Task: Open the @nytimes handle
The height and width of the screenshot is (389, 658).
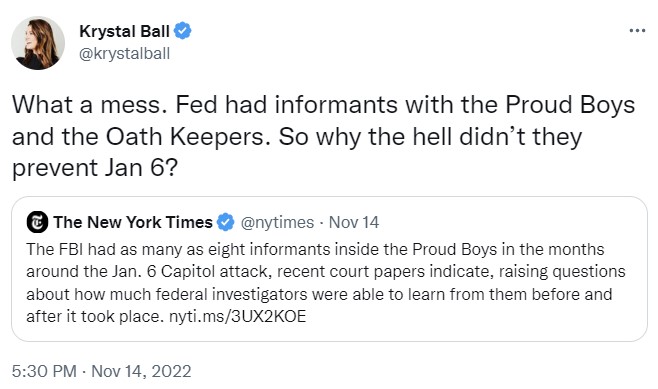Action: (x=277, y=222)
